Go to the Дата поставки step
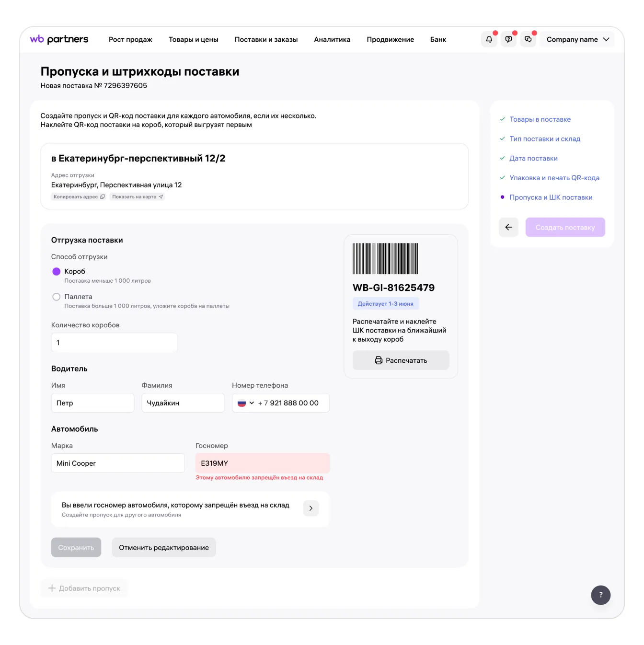Image resolution: width=644 pixels, height=645 pixels. [533, 158]
